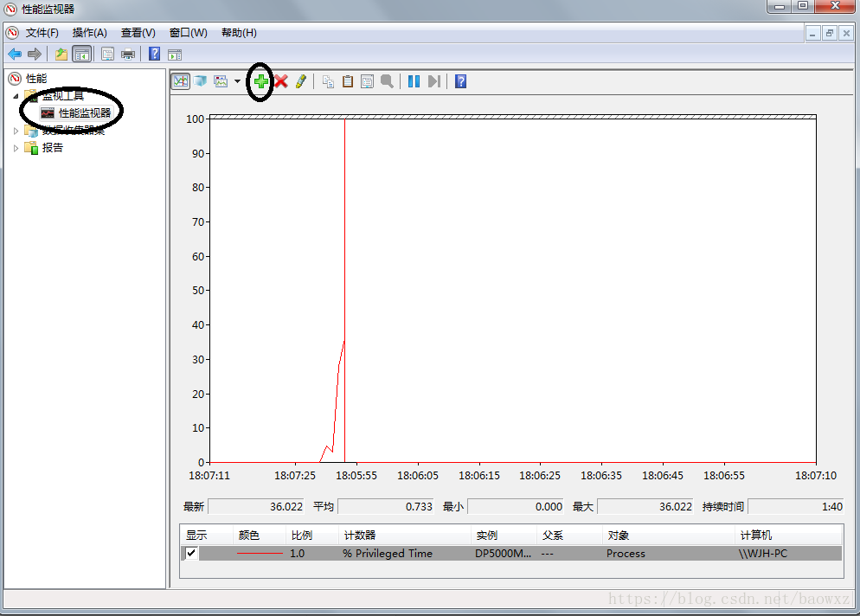Freeze the display with the pause button
The height and width of the screenshot is (616, 860).
[x=414, y=81]
